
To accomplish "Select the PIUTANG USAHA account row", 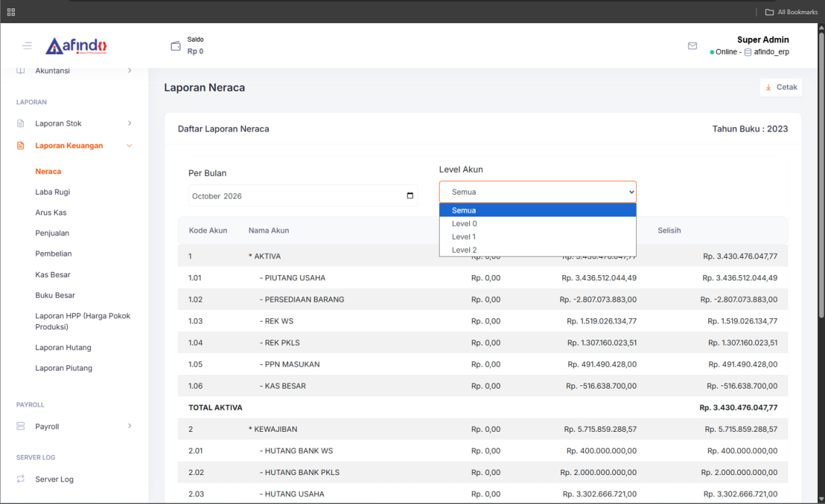I will click(x=483, y=278).
